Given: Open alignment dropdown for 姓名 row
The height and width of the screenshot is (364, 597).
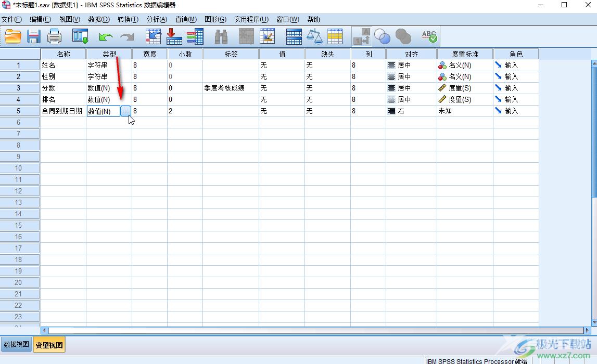Looking at the screenshot, I should tap(412, 65).
